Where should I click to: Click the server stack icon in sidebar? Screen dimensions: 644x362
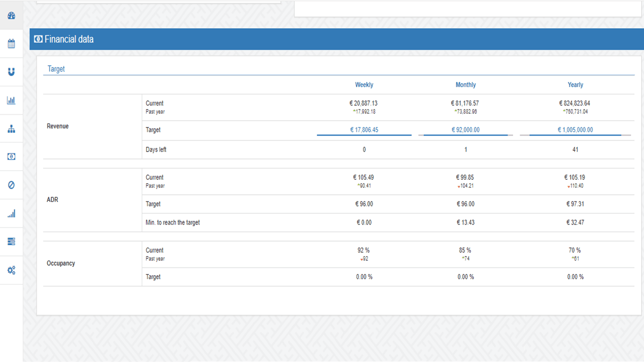tap(11, 241)
